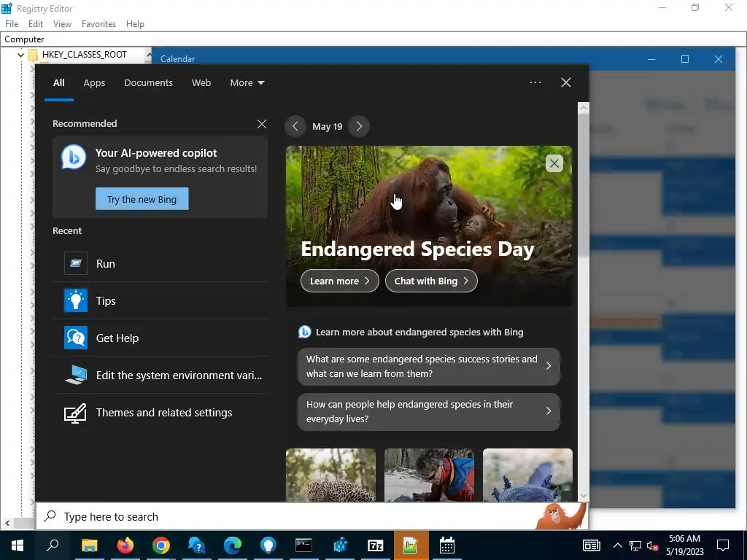Open the blue axolotl thumbnail

tap(527, 475)
